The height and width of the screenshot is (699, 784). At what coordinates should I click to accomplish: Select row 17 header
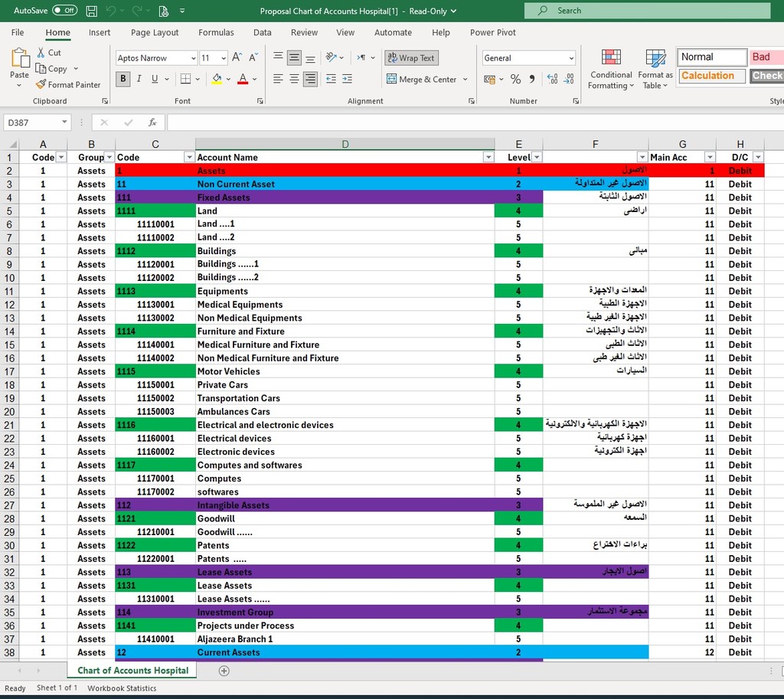click(x=9, y=371)
